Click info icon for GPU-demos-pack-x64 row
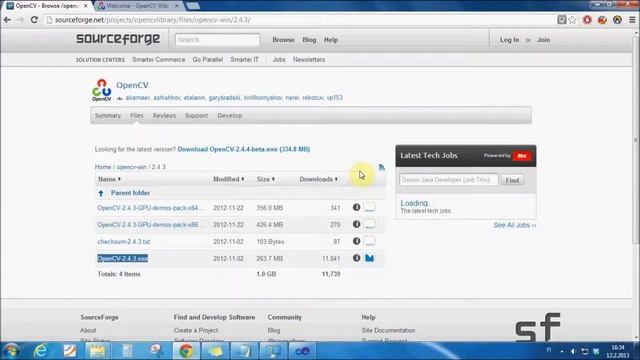Image resolution: width=640 pixels, height=360 pixels. [356, 207]
